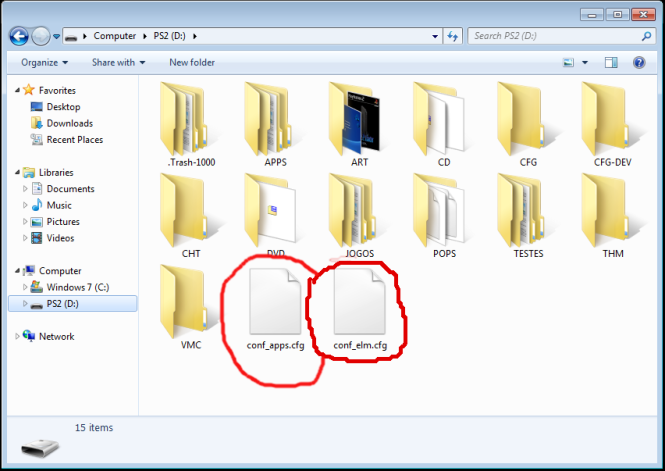The width and height of the screenshot is (665, 471).
Task: Toggle the preview pane button
Action: click(612, 62)
